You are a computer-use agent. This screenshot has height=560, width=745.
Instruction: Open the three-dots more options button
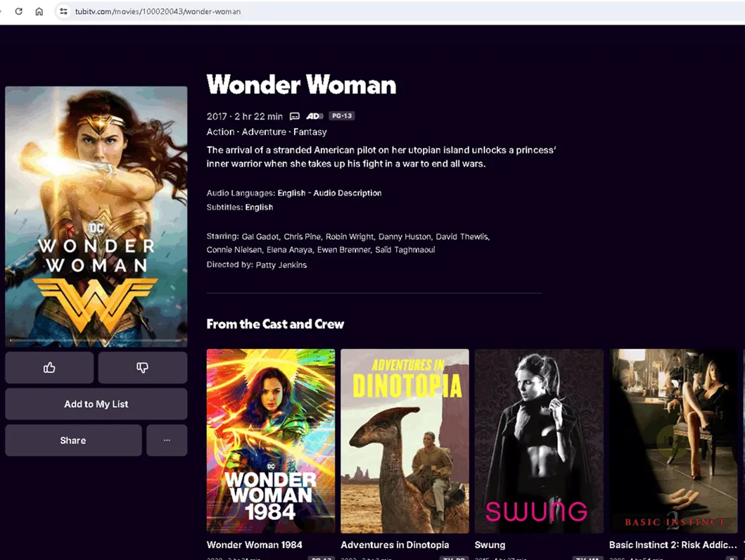click(x=167, y=440)
